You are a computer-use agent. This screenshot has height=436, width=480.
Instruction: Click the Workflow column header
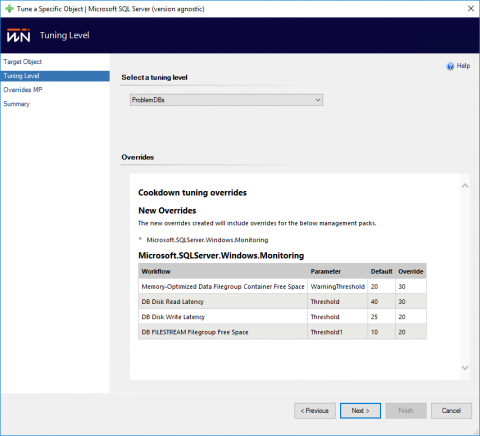(x=223, y=271)
